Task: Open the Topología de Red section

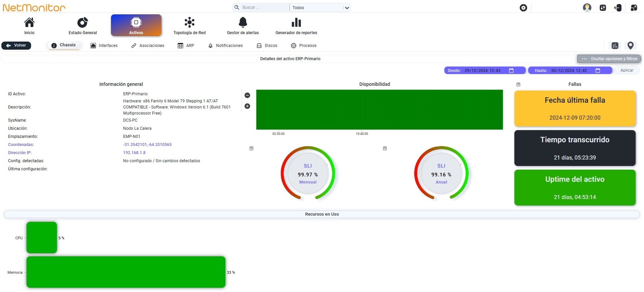Action: point(190,26)
